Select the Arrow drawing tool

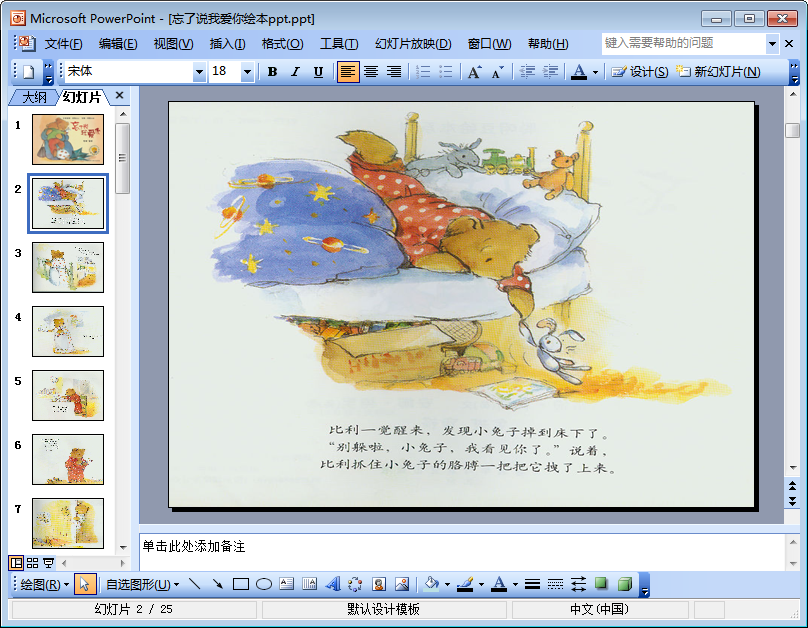click(217, 584)
